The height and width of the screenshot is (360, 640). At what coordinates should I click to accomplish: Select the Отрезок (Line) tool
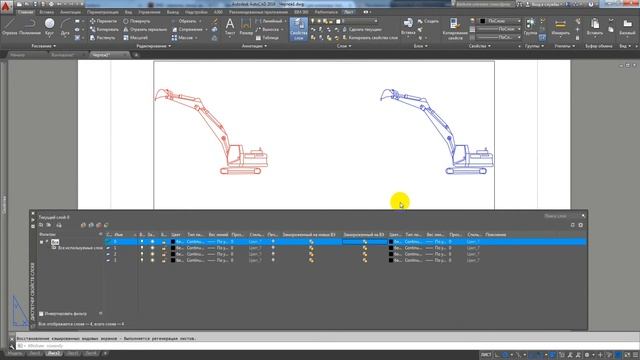pyautogui.click(x=9, y=27)
